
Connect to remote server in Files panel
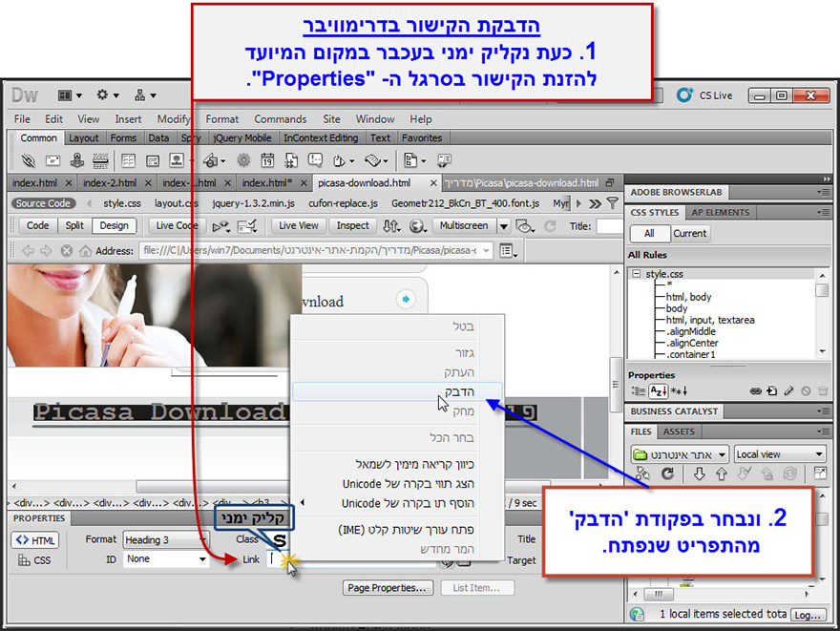642,473
